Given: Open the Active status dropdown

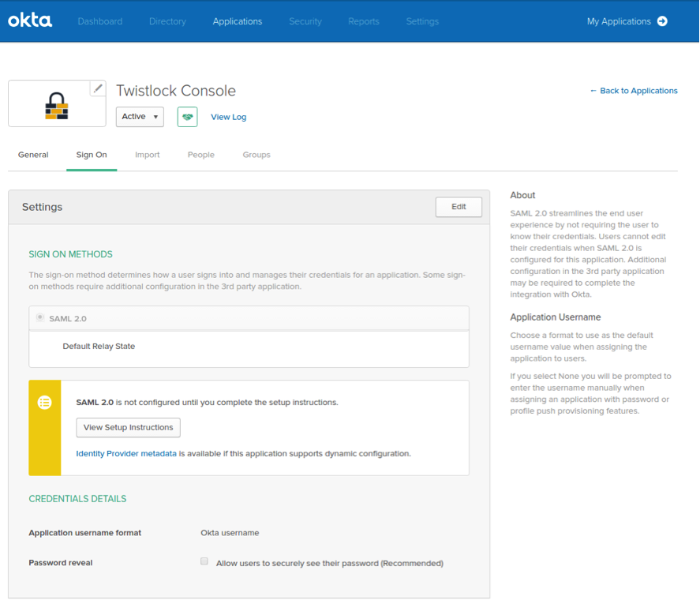Looking at the screenshot, I should 140,117.
